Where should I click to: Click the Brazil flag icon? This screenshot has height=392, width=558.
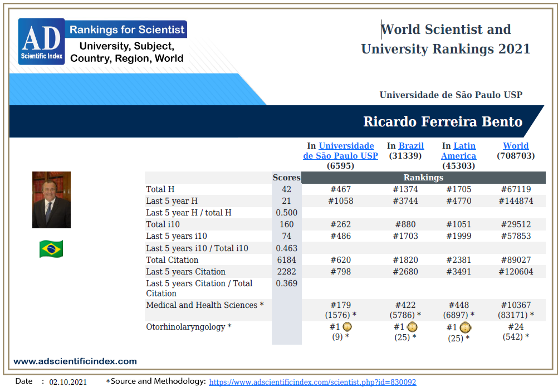pyautogui.click(x=51, y=249)
